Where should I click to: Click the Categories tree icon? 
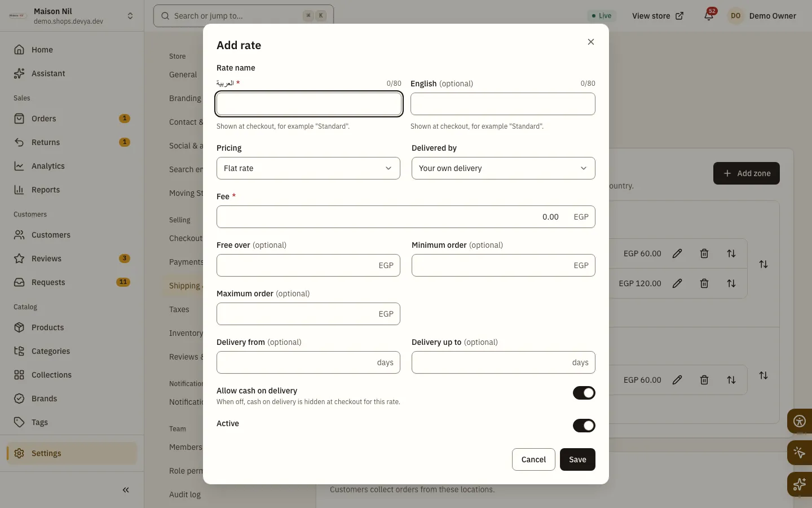(19, 351)
